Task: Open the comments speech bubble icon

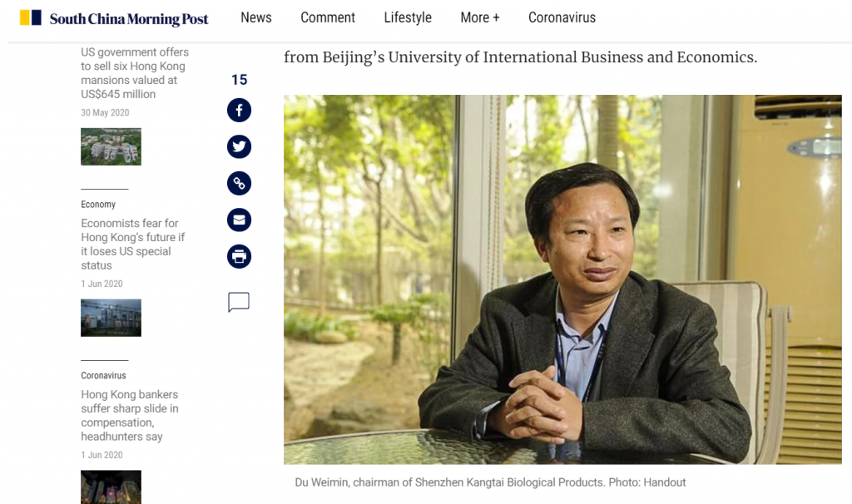Action: coord(239,302)
